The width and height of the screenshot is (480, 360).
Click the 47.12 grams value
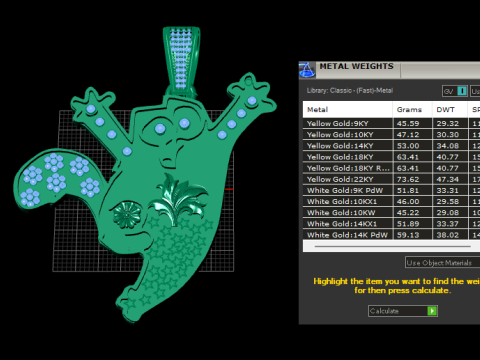tap(408, 135)
